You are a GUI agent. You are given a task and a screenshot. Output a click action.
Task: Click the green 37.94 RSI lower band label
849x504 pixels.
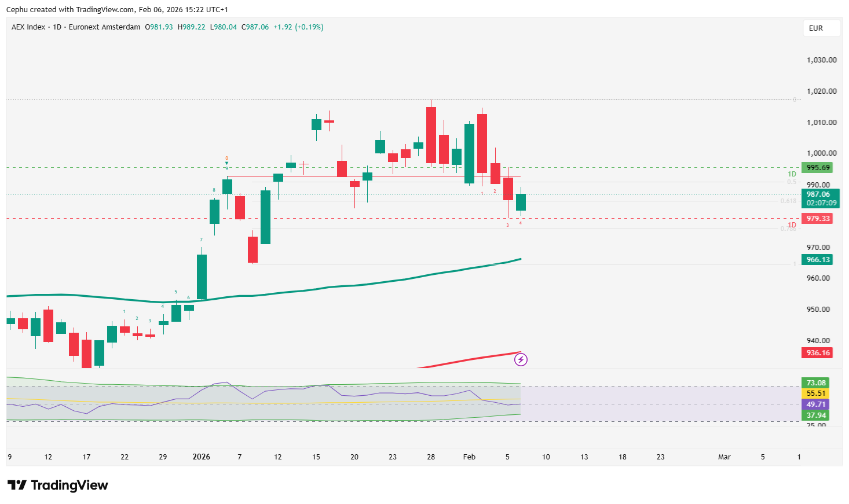[x=817, y=415]
